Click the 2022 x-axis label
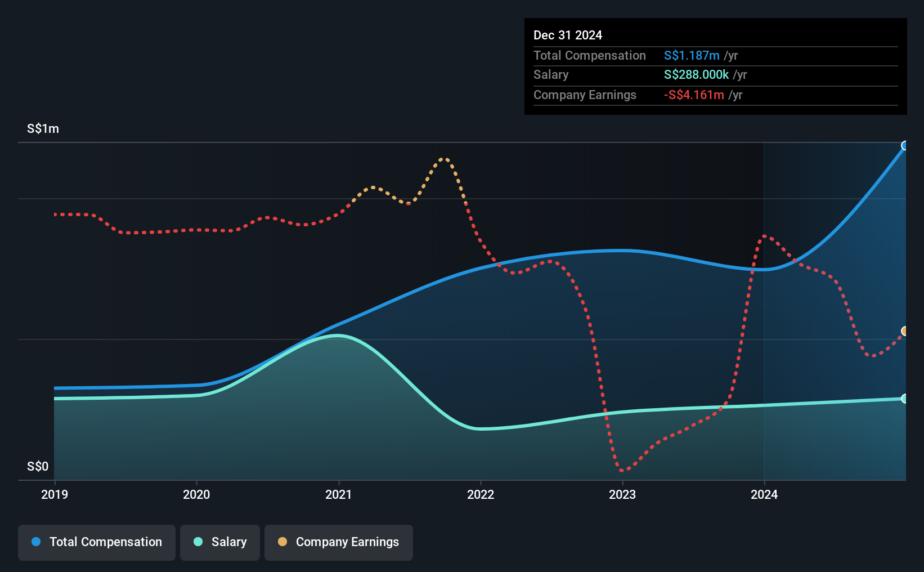924x572 pixels. point(481,494)
